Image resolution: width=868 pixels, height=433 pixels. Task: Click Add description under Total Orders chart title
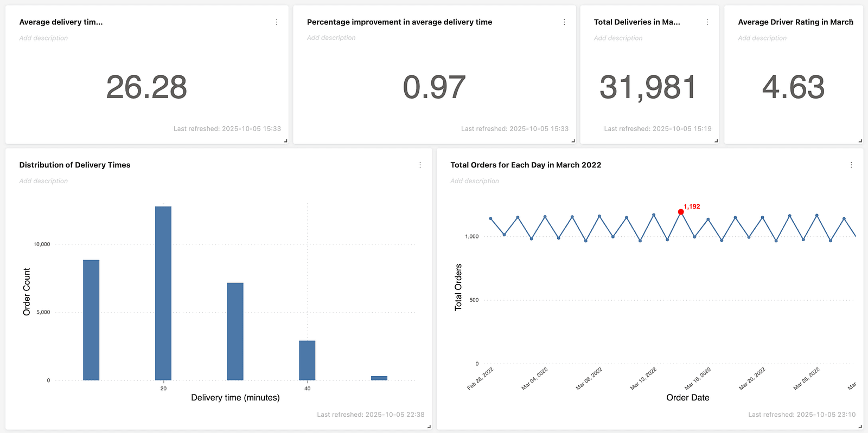[x=474, y=181]
